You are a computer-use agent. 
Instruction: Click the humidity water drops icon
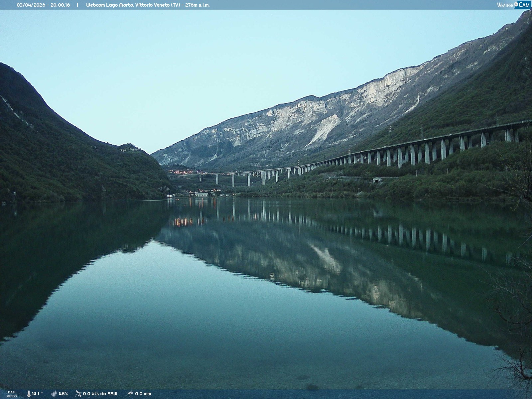[54, 394]
